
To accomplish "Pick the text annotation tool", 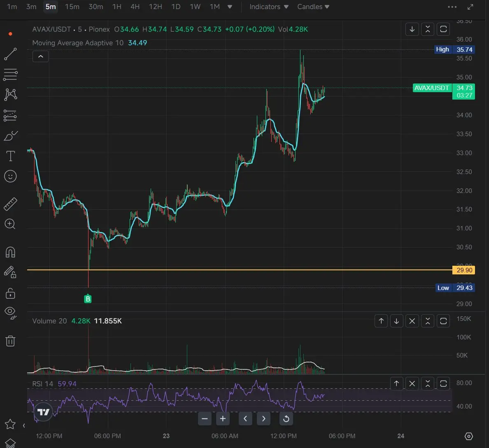I will [10, 156].
